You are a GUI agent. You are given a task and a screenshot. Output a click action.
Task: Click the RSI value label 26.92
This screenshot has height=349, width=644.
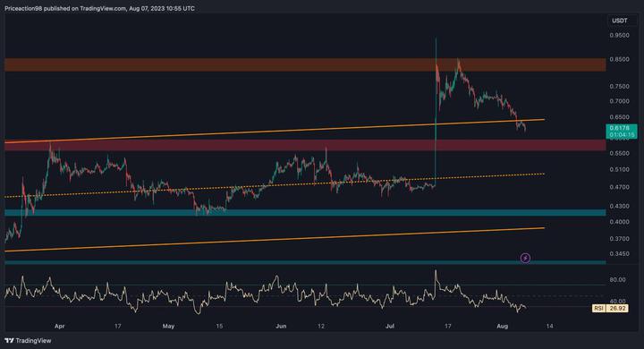609,308
